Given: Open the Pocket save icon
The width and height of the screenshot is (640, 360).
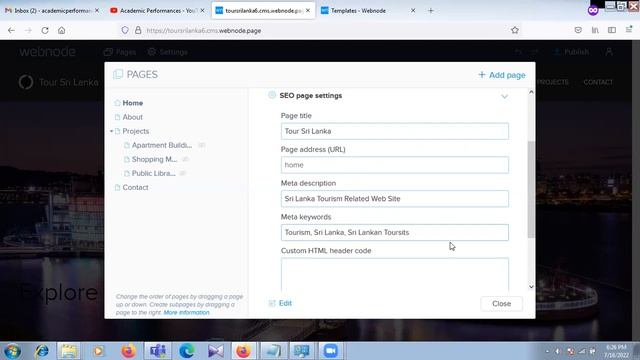Looking at the screenshot, I should 578,30.
